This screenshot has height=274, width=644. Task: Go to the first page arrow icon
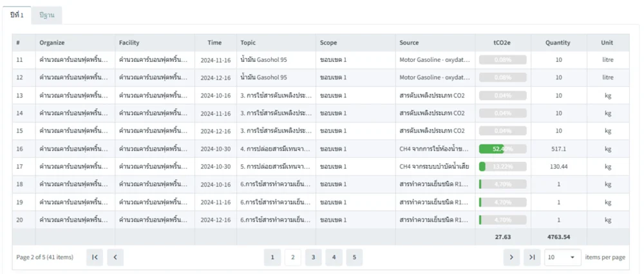click(94, 257)
